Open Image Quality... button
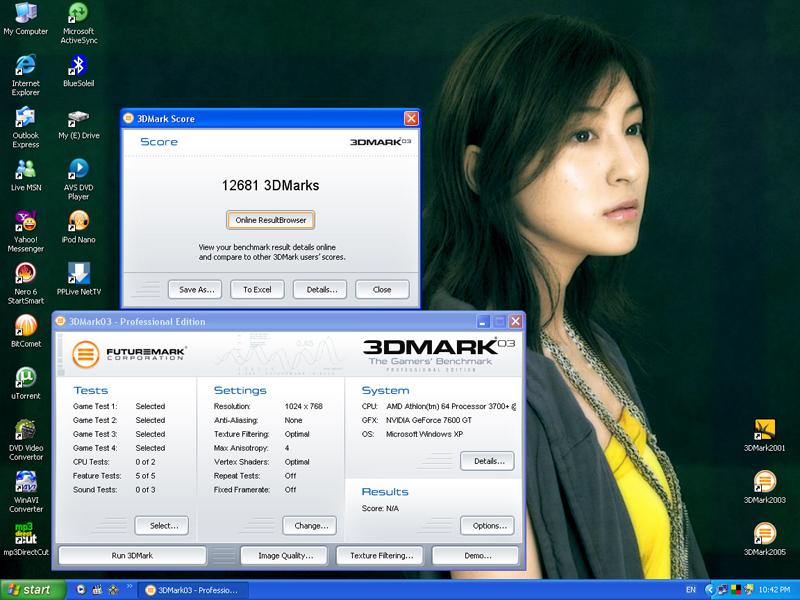This screenshot has height=600, width=800. pos(284,556)
